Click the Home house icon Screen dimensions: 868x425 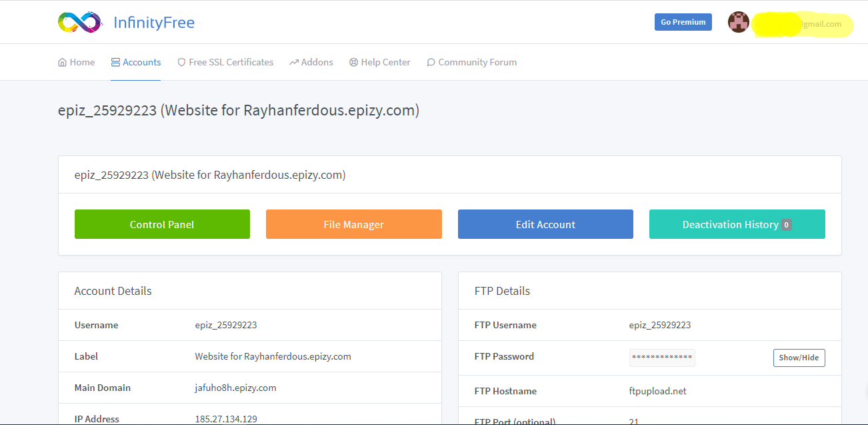tap(63, 62)
